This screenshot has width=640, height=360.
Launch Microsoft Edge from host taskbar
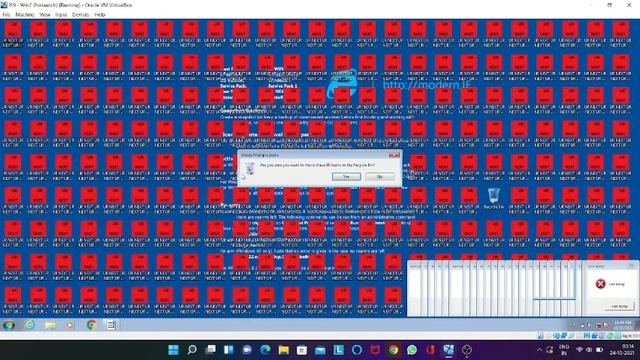click(265, 350)
